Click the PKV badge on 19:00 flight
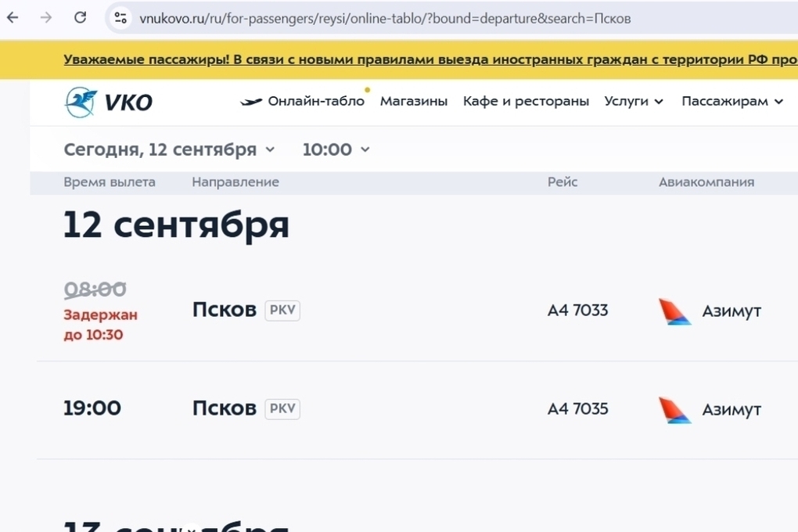The image size is (798, 532). pos(282,408)
